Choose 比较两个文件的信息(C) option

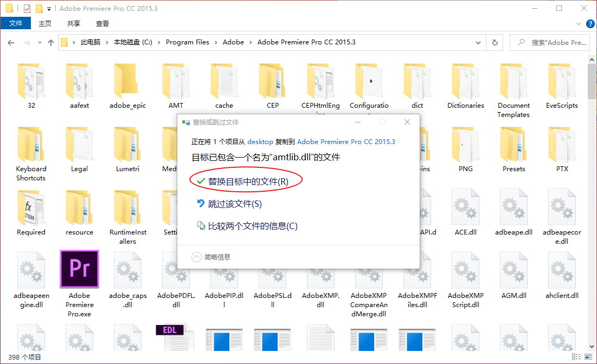(247, 226)
